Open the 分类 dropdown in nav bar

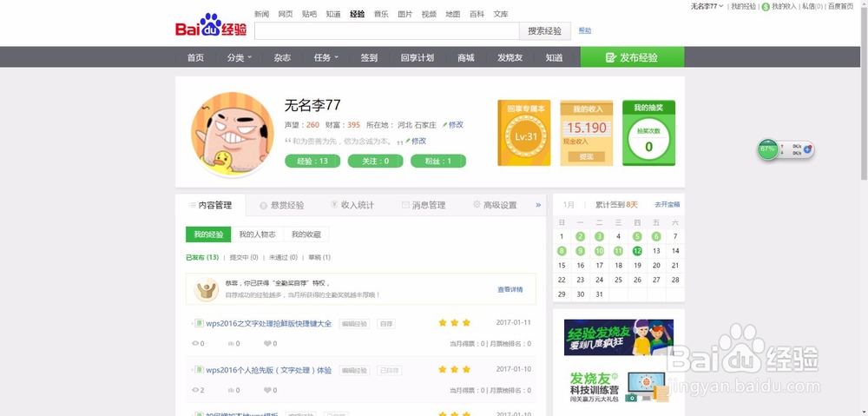(x=240, y=57)
